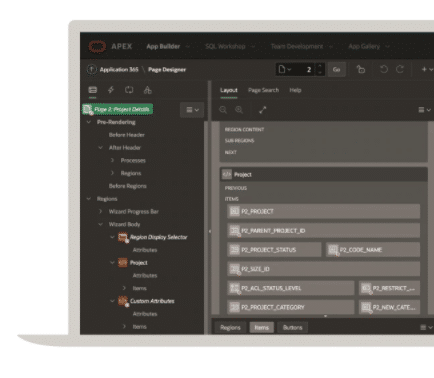The height and width of the screenshot is (378, 434).
Task: Click the page number input field
Action: 304,69
